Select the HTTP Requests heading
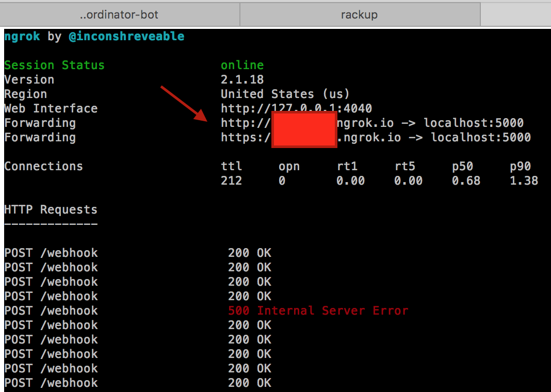The height and width of the screenshot is (392, 551). click(x=51, y=210)
